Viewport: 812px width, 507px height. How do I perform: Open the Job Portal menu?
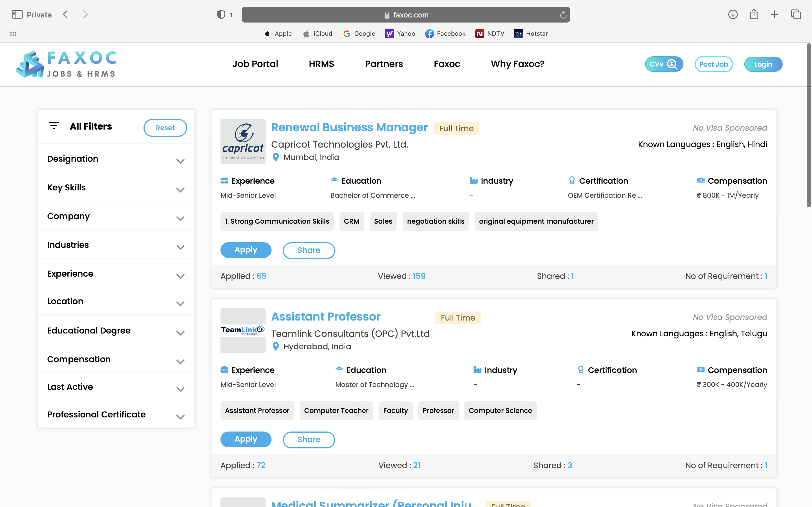point(255,64)
